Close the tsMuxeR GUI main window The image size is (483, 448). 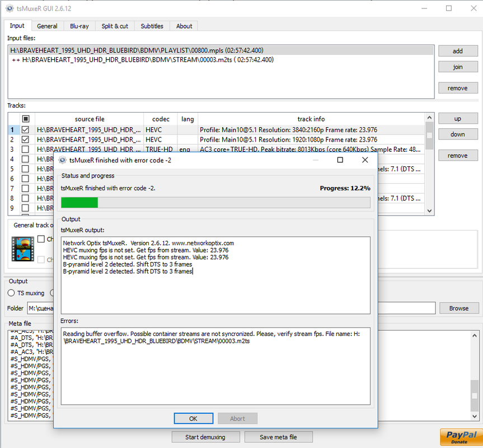coord(473,8)
